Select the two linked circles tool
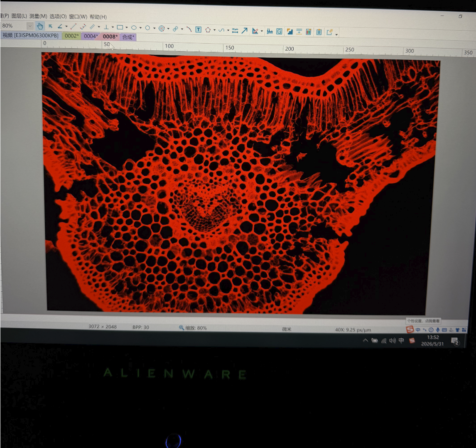 tap(175, 29)
